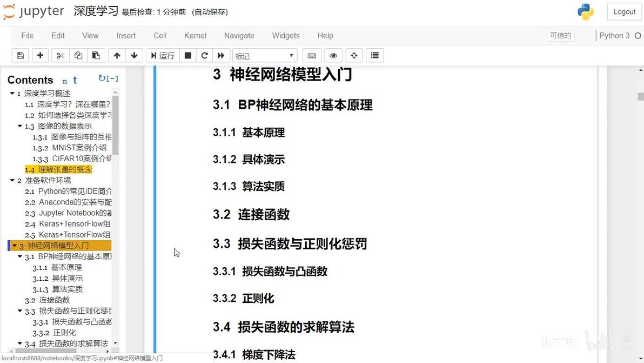The height and width of the screenshot is (363, 644).
Task: Open the Kernel menu
Action: point(195,36)
